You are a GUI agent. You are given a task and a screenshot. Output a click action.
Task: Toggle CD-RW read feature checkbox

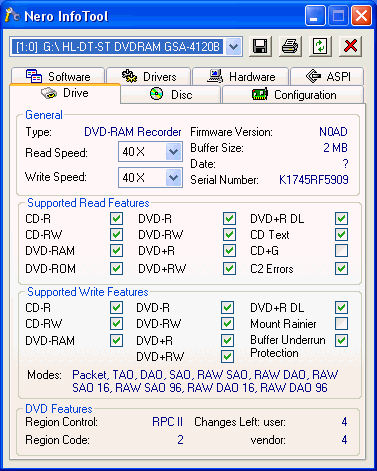pyautogui.click(x=116, y=235)
